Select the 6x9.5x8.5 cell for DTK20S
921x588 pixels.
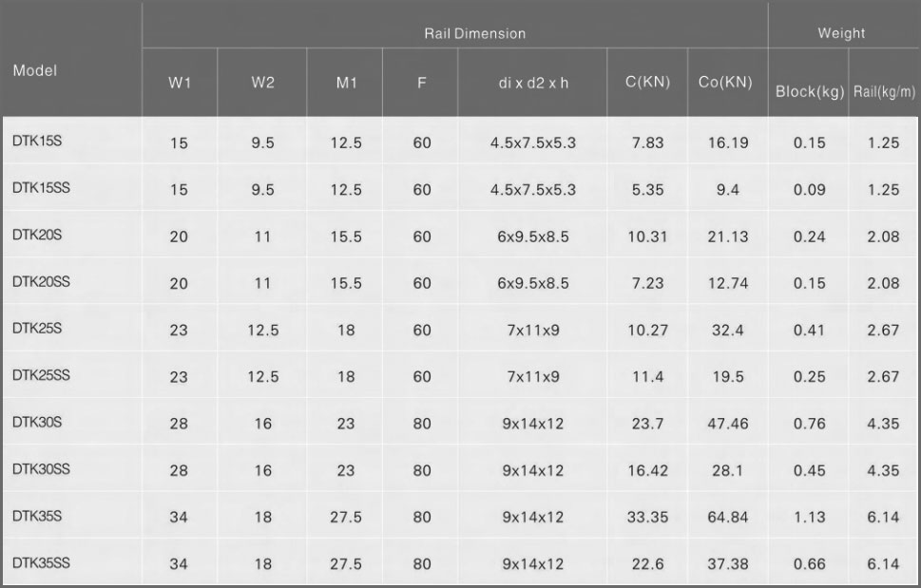533,237
